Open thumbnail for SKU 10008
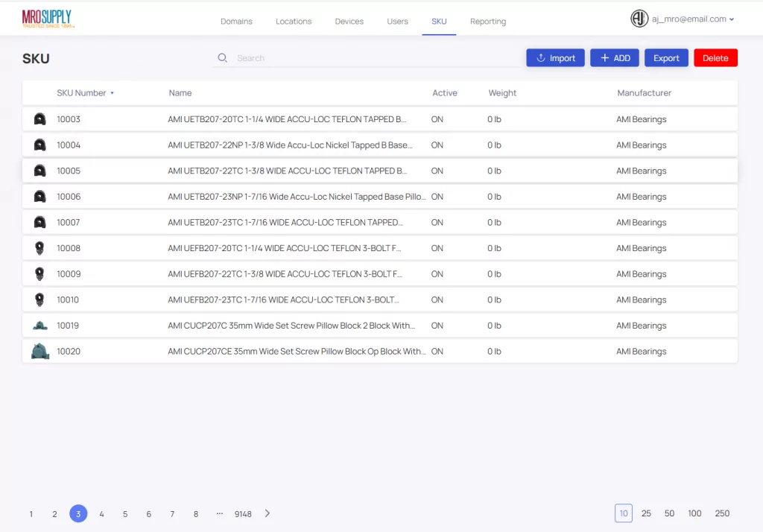 [x=40, y=248]
